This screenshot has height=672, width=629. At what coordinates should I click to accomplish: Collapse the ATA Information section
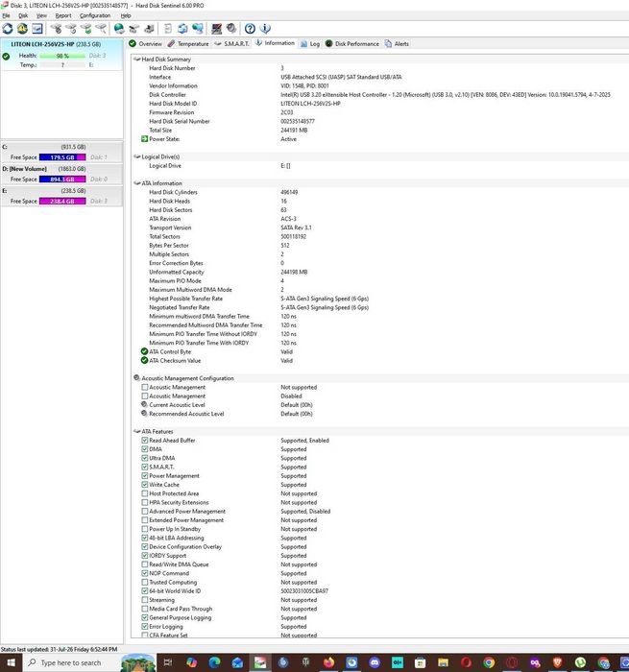coord(136,183)
